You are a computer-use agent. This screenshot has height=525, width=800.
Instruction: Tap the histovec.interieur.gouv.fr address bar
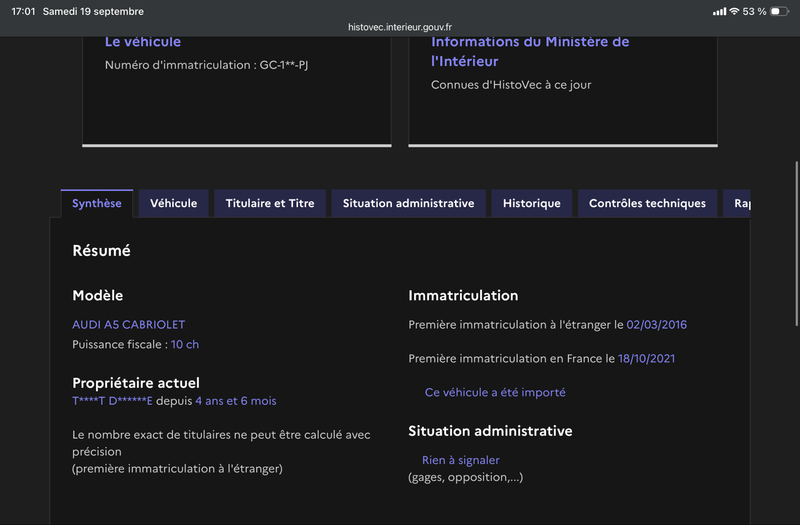click(x=400, y=27)
